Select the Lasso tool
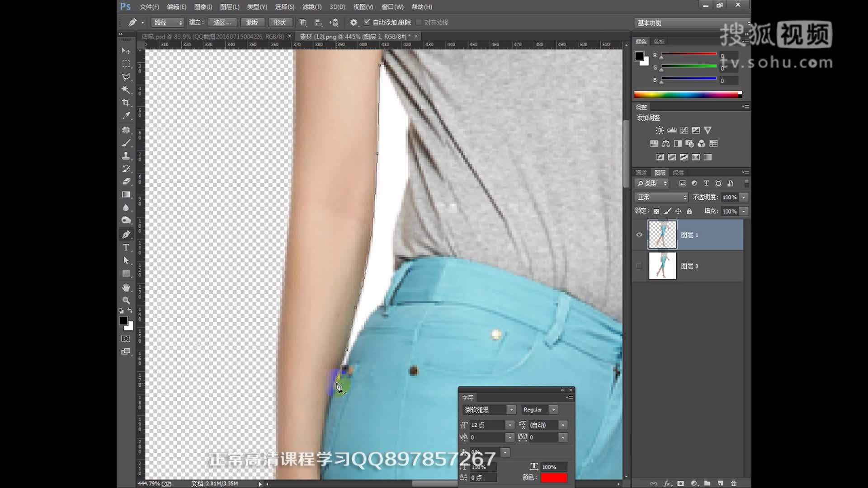 tap(126, 77)
